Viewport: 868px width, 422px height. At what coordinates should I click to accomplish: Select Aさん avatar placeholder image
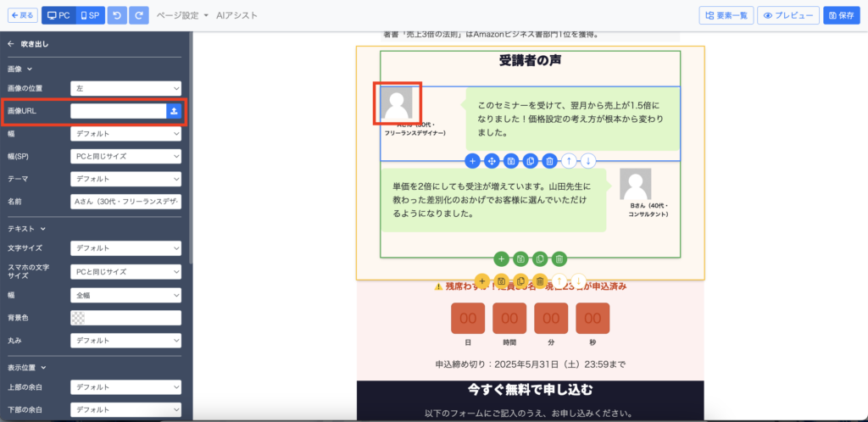pyautogui.click(x=398, y=103)
